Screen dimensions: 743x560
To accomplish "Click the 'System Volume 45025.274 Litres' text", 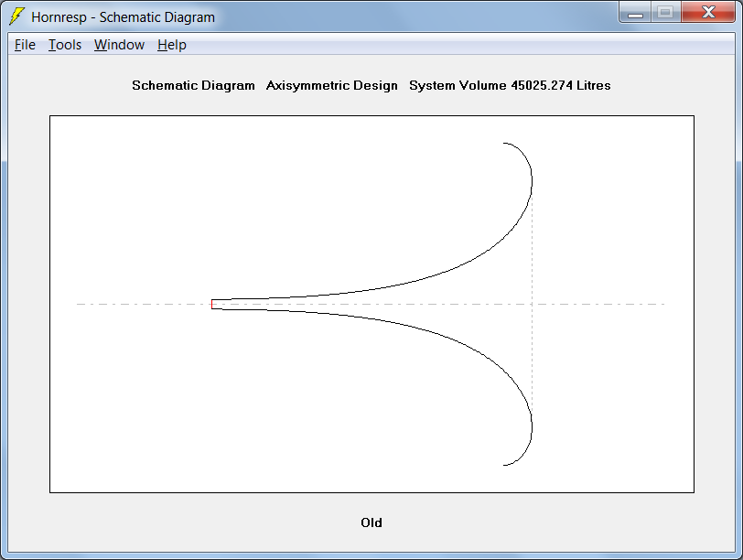I will pyautogui.click(x=510, y=85).
